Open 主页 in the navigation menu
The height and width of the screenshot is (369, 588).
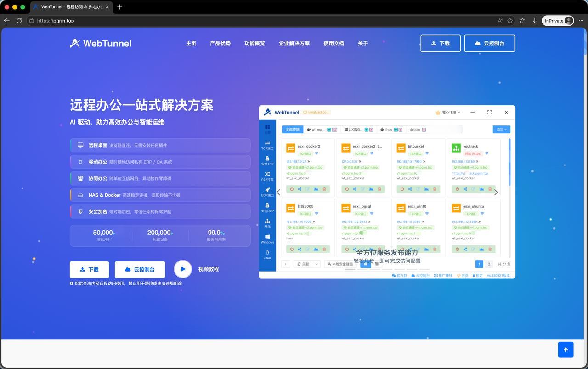tap(191, 43)
